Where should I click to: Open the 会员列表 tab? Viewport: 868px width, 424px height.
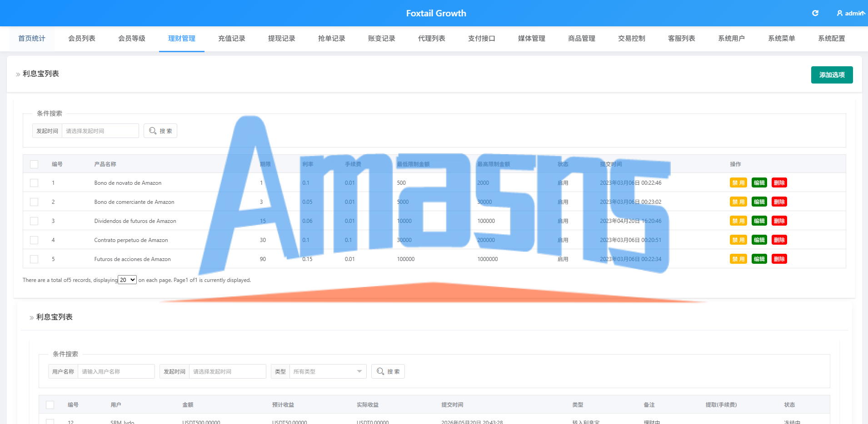point(82,39)
